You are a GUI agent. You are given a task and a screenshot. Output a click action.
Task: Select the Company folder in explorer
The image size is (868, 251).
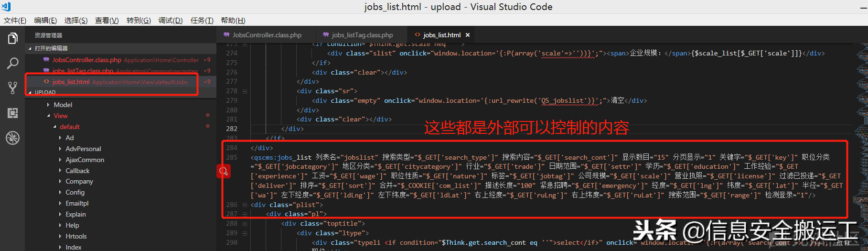[79, 182]
